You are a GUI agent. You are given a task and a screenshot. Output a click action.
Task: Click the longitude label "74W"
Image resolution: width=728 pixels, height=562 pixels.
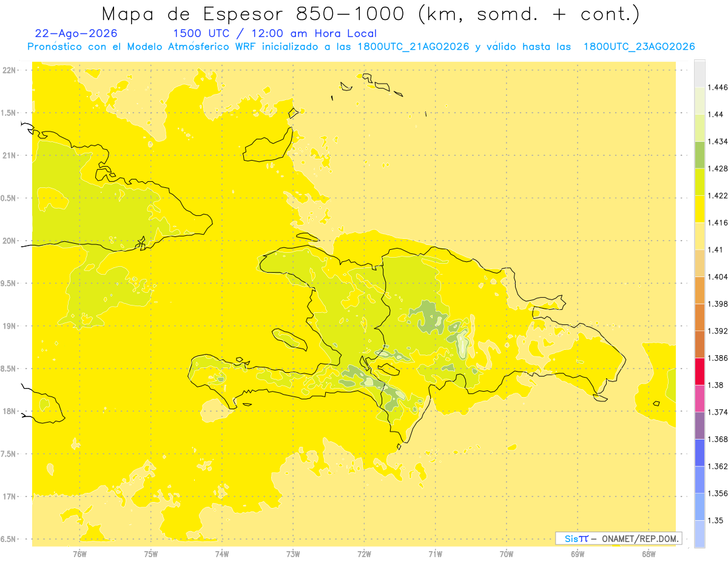222,554
